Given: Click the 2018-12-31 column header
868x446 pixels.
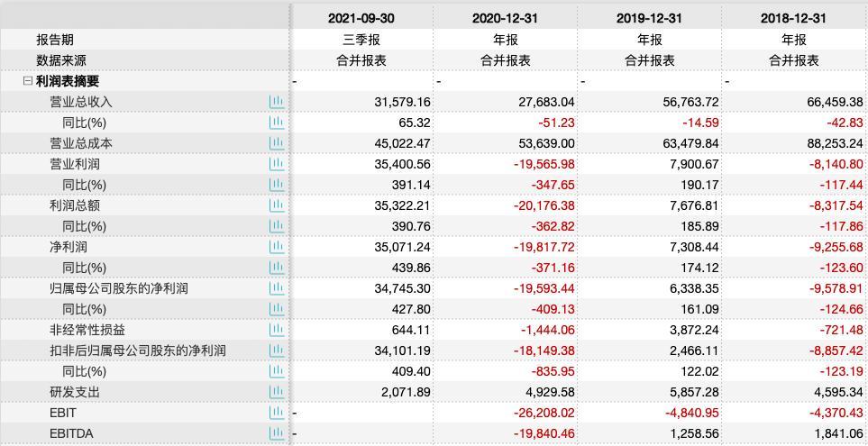Looking at the screenshot, I should point(794,18).
